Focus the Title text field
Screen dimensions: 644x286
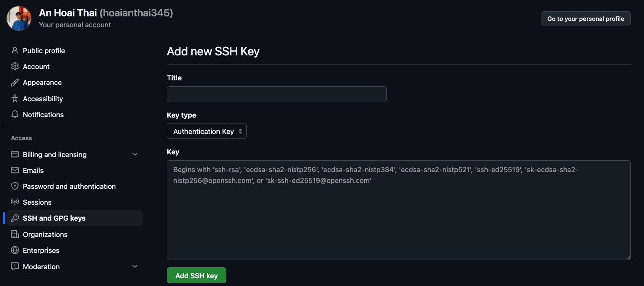276,94
